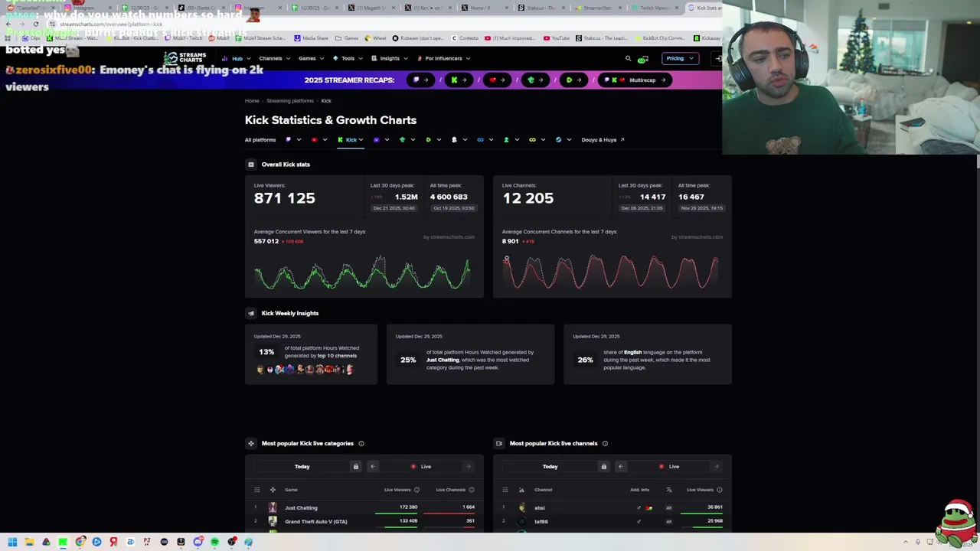This screenshot has height=551, width=980.
Task: Select the Twitch platform icon in platform row
Action: (x=289, y=140)
